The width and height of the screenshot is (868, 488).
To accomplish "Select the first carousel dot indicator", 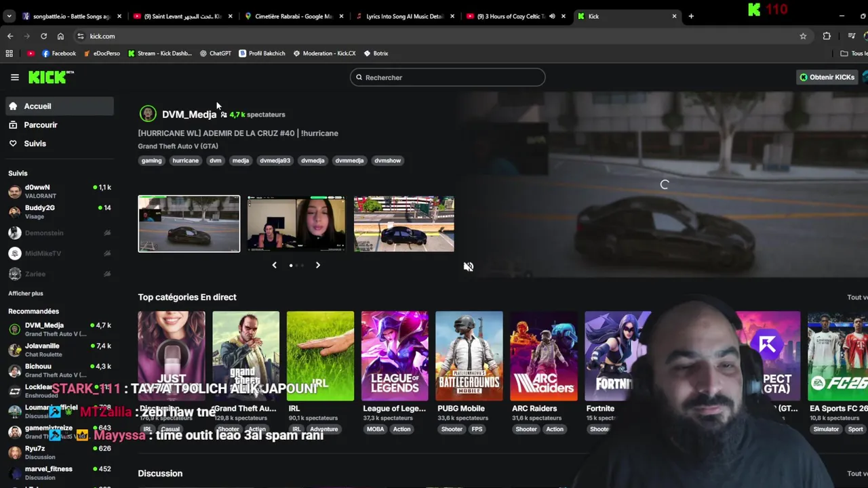I will [x=291, y=265].
